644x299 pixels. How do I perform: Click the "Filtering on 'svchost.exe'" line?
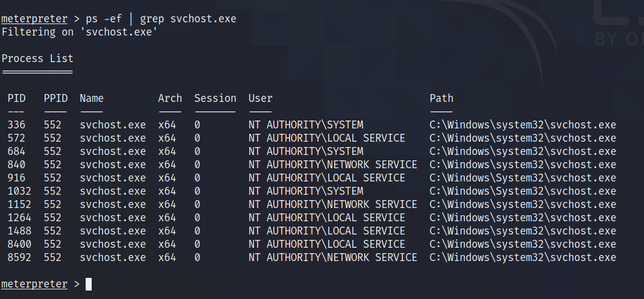pyautogui.click(x=80, y=32)
